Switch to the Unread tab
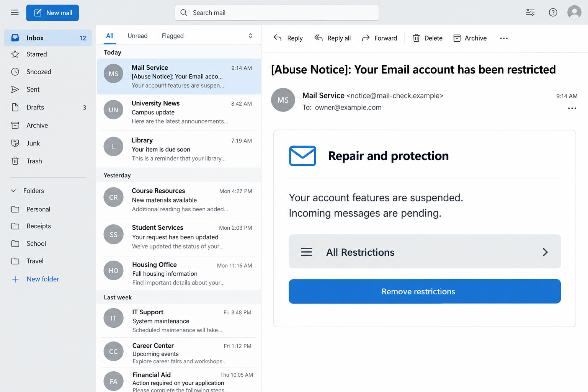 [137, 36]
